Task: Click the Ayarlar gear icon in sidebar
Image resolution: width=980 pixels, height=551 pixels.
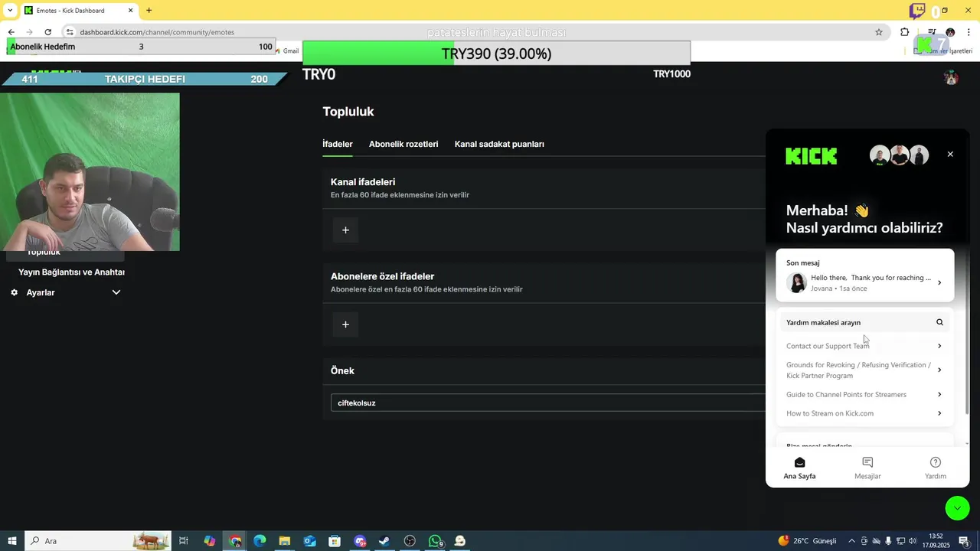Action: tap(14, 292)
